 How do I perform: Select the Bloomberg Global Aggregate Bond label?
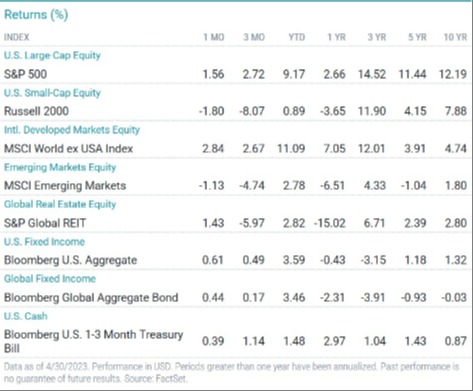coord(91,297)
